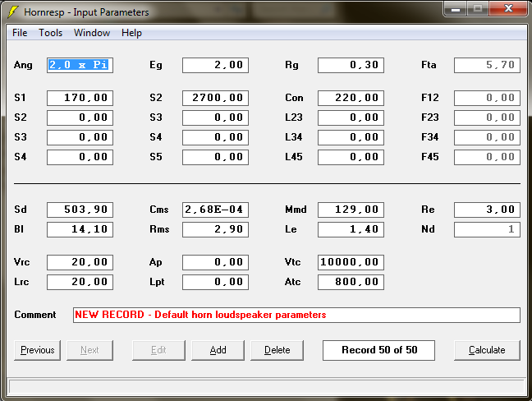Screen dimensions: 532x401
Task: Select the F34 field
Action: coord(487,137)
